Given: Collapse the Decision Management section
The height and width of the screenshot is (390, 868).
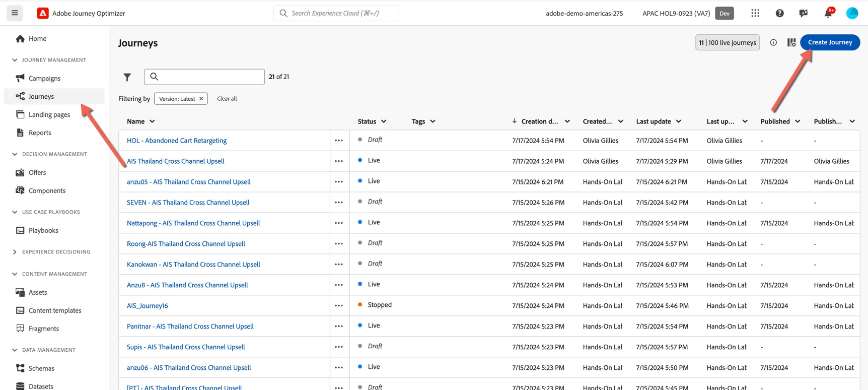Looking at the screenshot, I should click(x=15, y=154).
